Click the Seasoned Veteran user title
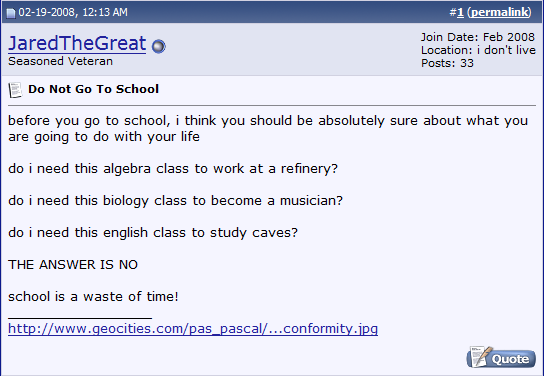Viewport: 545px width, 376px height. pos(60,61)
